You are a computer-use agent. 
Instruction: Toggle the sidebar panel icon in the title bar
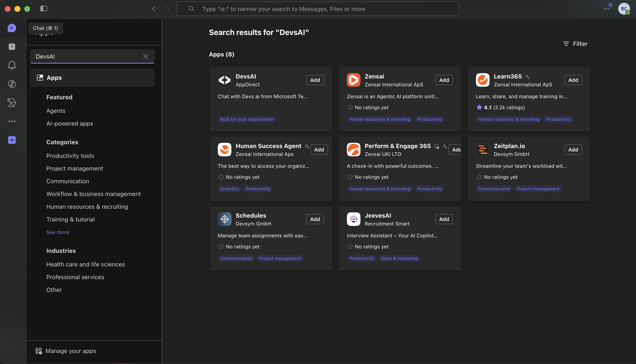[44, 8]
